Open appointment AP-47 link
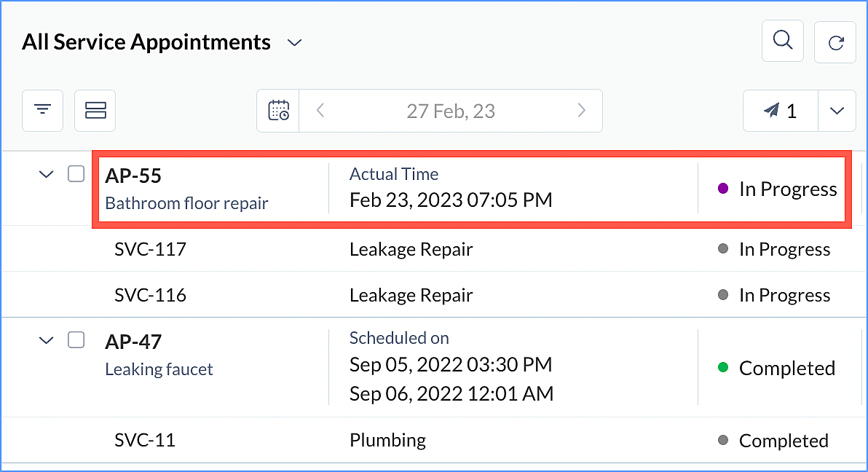 (x=133, y=341)
